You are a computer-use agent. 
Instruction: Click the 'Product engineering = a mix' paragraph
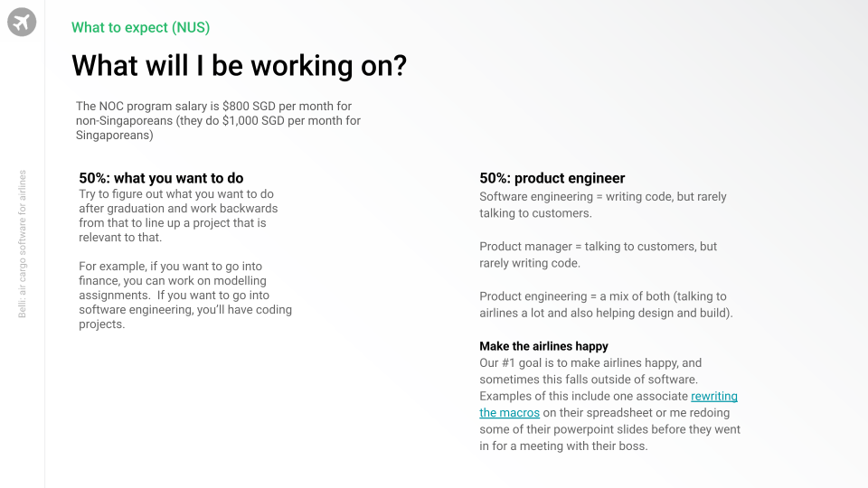[606, 305]
